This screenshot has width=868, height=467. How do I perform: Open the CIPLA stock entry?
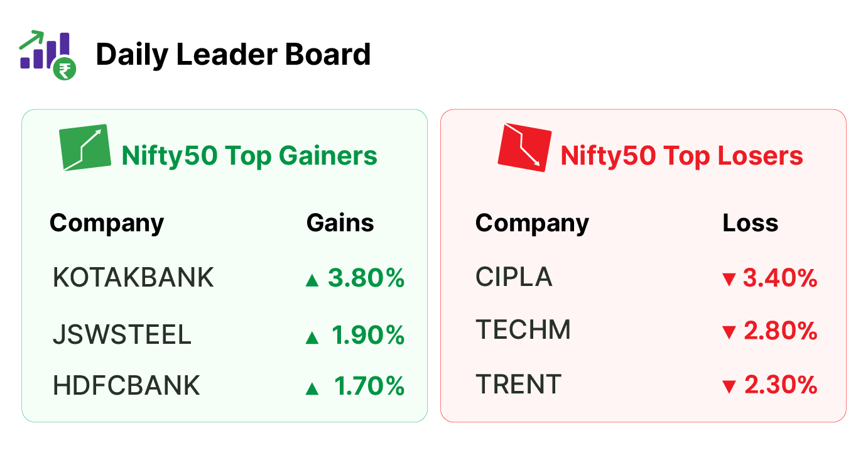coord(514,277)
